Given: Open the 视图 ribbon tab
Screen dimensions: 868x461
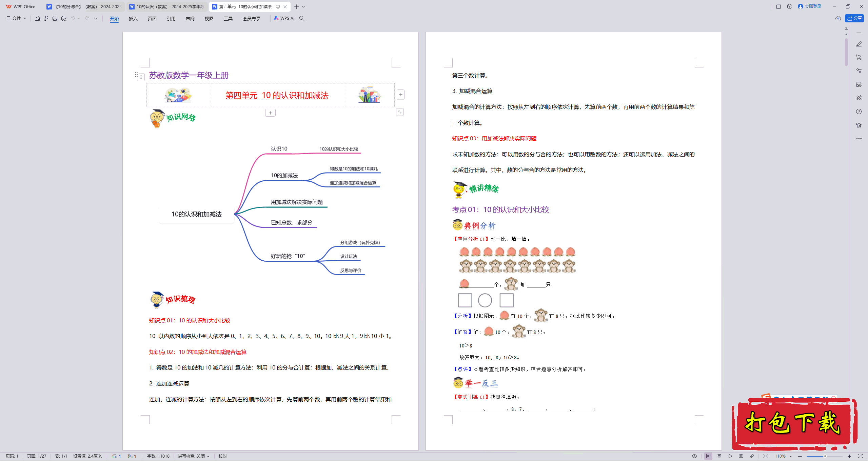Looking at the screenshot, I should click(x=209, y=19).
